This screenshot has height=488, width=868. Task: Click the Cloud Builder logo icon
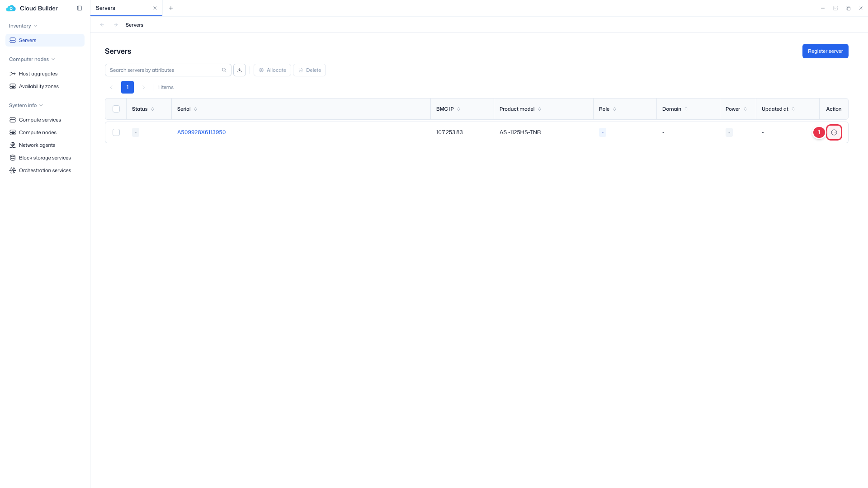(x=11, y=8)
